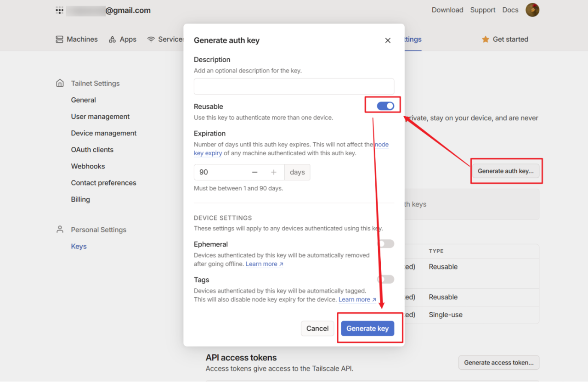
Task: Enable the Tags toggle
Action: (385, 279)
